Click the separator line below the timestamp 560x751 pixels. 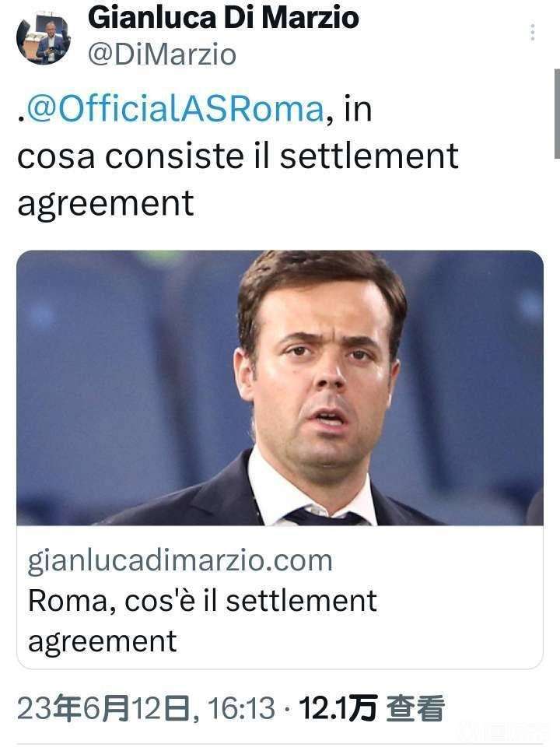click(x=280, y=745)
